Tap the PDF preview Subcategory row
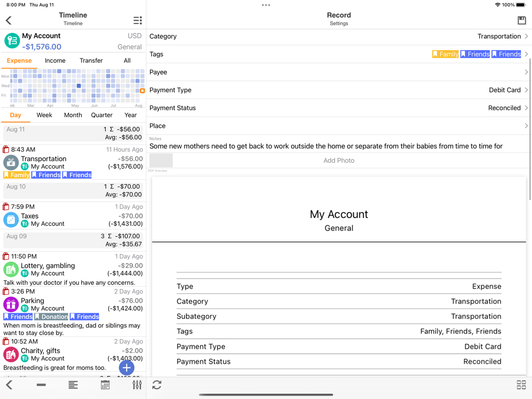532x399 pixels. (x=338, y=316)
